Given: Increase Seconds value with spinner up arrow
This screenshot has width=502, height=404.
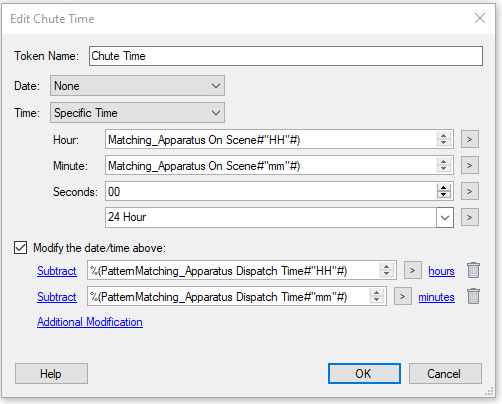Looking at the screenshot, I should click(443, 188).
